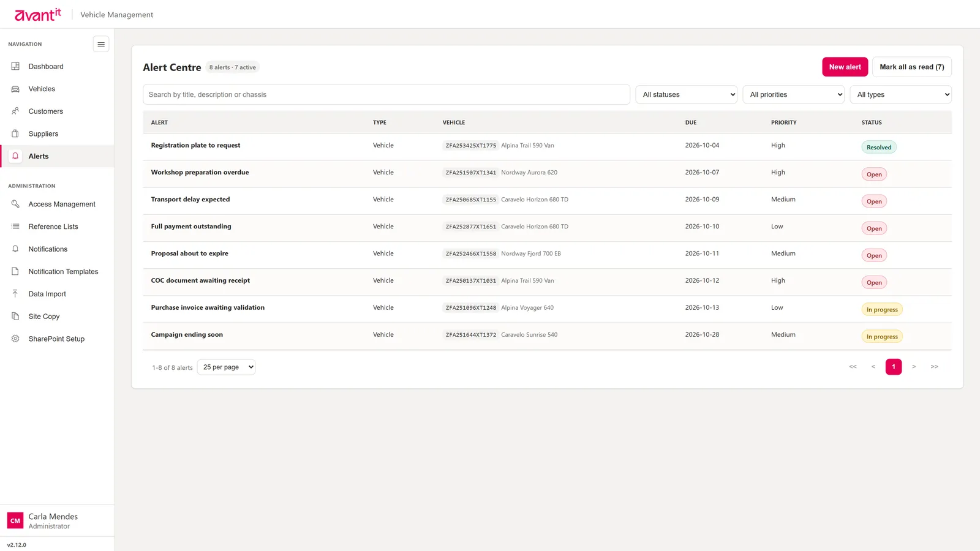Jump to first page arrows
This screenshot has width=980, height=551.
tap(853, 367)
